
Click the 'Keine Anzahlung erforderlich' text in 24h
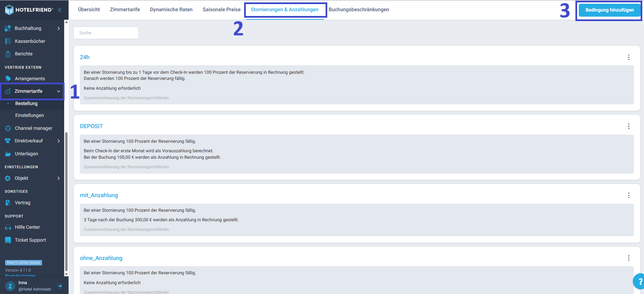112,88
